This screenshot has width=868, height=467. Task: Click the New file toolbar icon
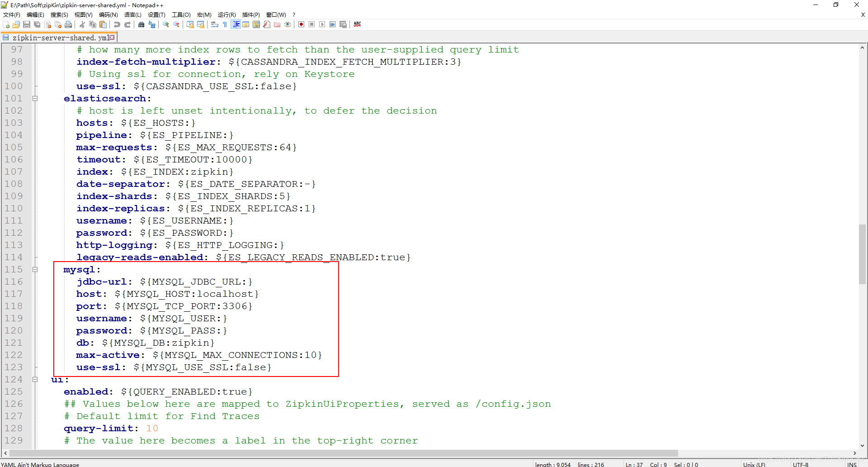(x=6, y=24)
